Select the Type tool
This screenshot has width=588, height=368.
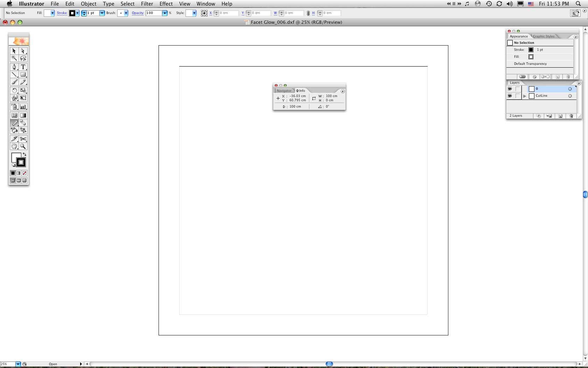pyautogui.click(x=23, y=67)
